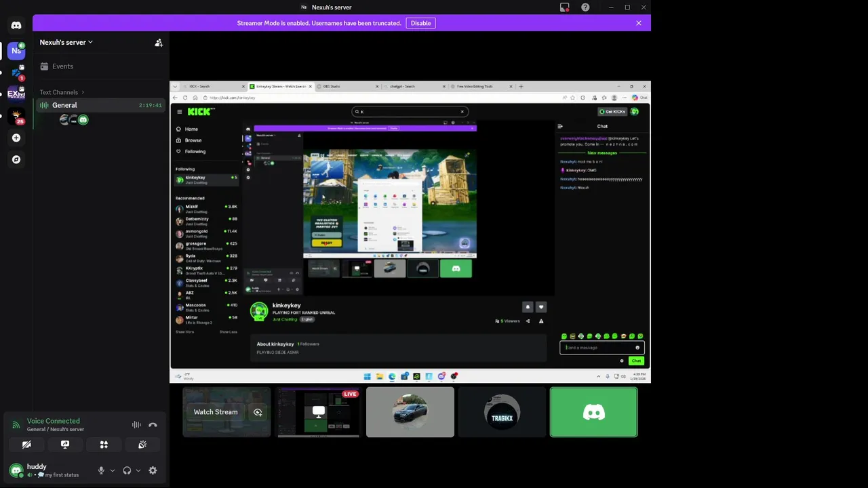868x488 pixels.
Task: Deafen with the headphones icon
Action: pyautogui.click(x=127, y=470)
